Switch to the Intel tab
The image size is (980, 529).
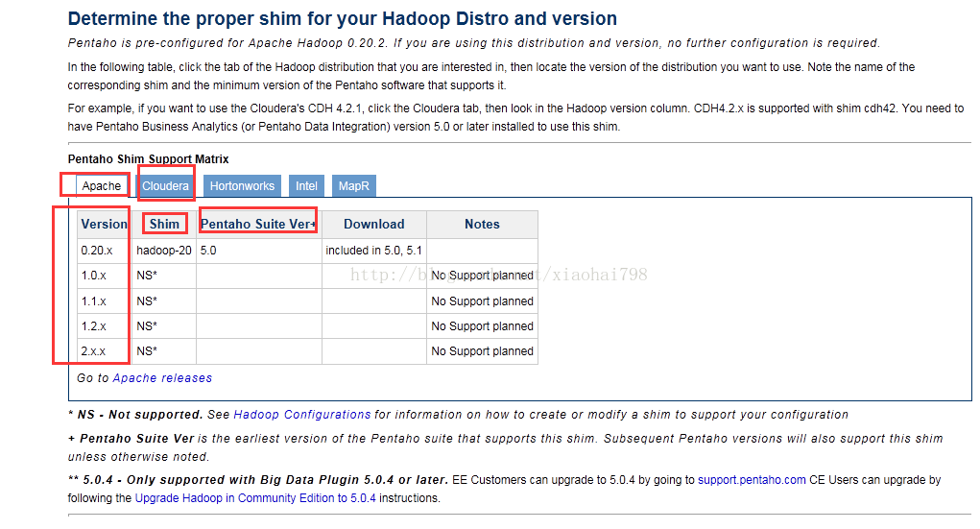tap(306, 185)
